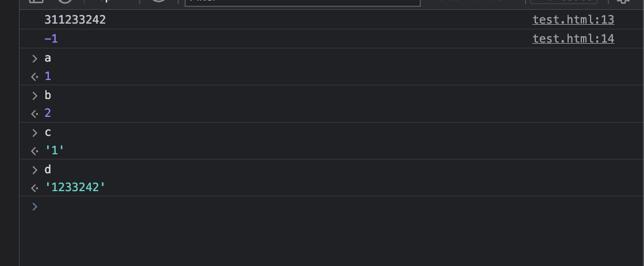Click the string result '1233242'
This screenshot has height=266, width=644.
coord(75,188)
